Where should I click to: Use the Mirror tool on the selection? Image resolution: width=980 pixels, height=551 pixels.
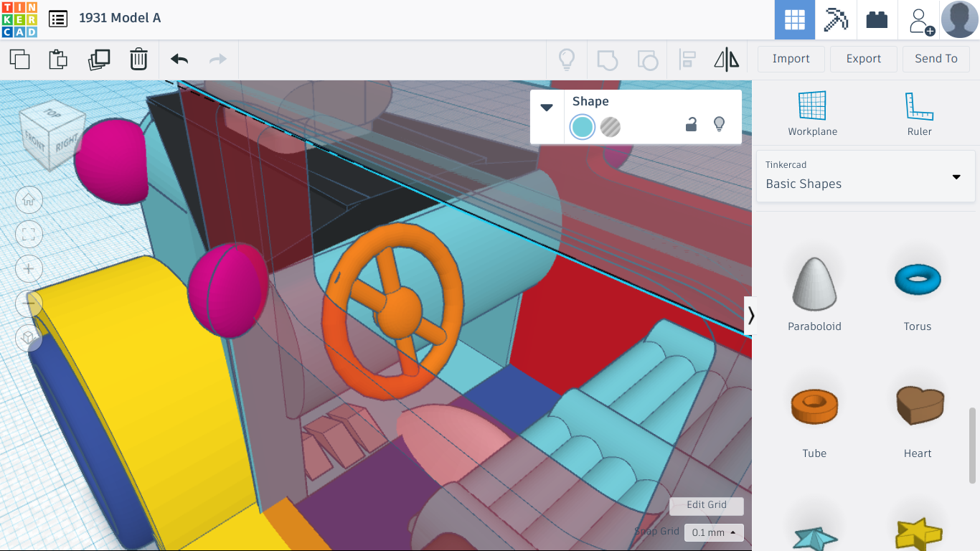(727, 60)
